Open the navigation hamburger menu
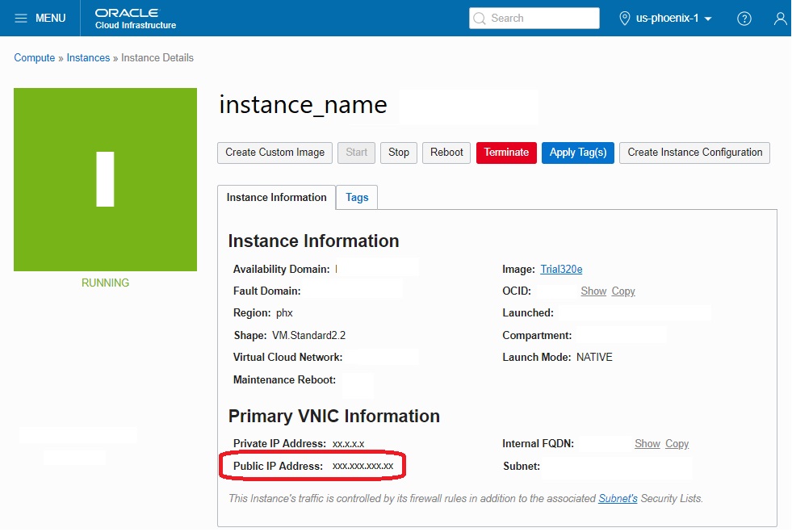792x532 pixels. point(23,18)
